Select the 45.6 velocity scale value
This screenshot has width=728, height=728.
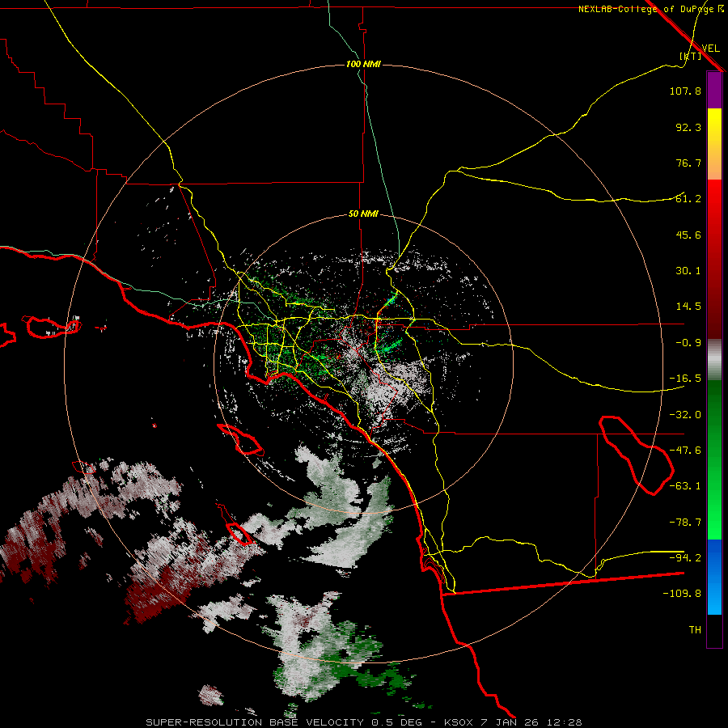pos(688,235)
